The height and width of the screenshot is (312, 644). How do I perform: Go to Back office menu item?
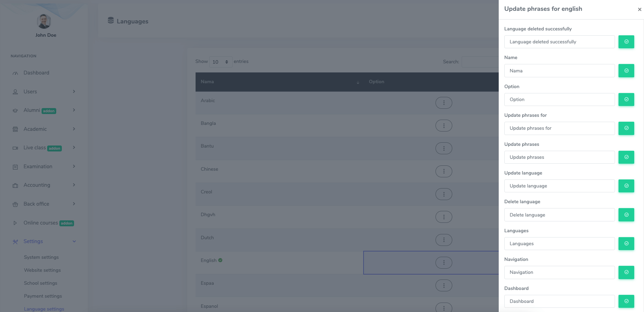point(36,204)
